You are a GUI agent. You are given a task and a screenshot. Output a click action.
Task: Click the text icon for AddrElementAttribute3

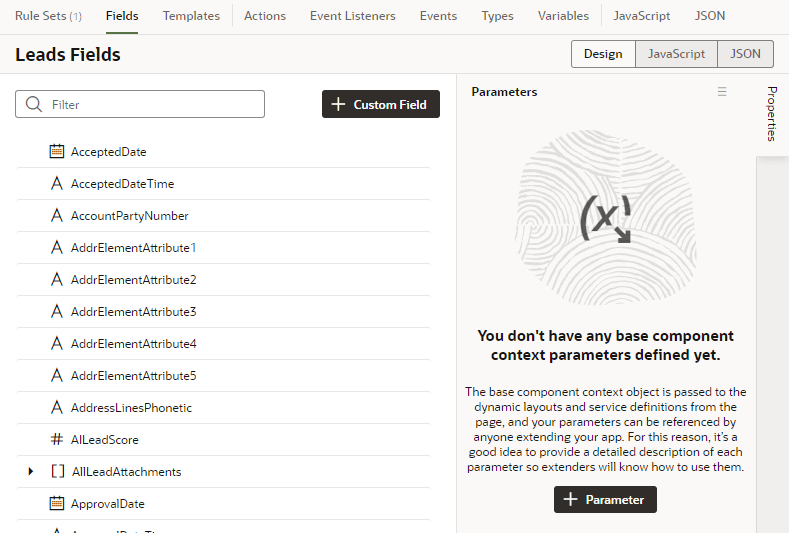(57, 312)
